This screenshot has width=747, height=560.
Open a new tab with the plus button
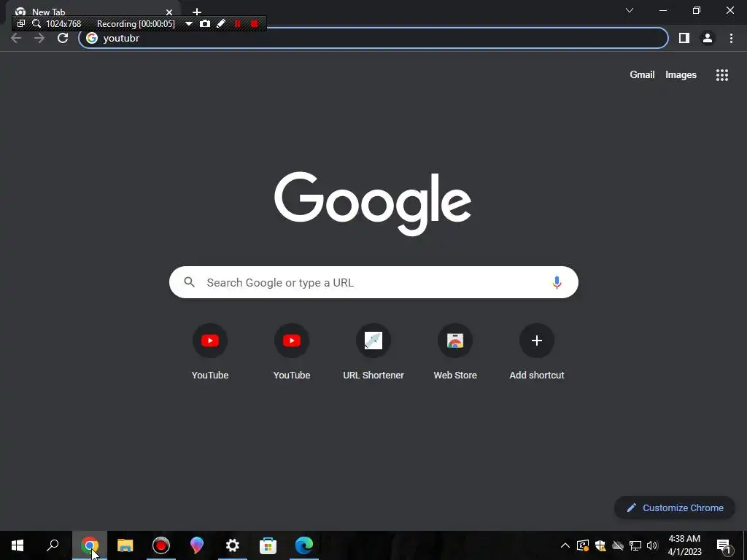pyautogui.click(x=197, y=12)
